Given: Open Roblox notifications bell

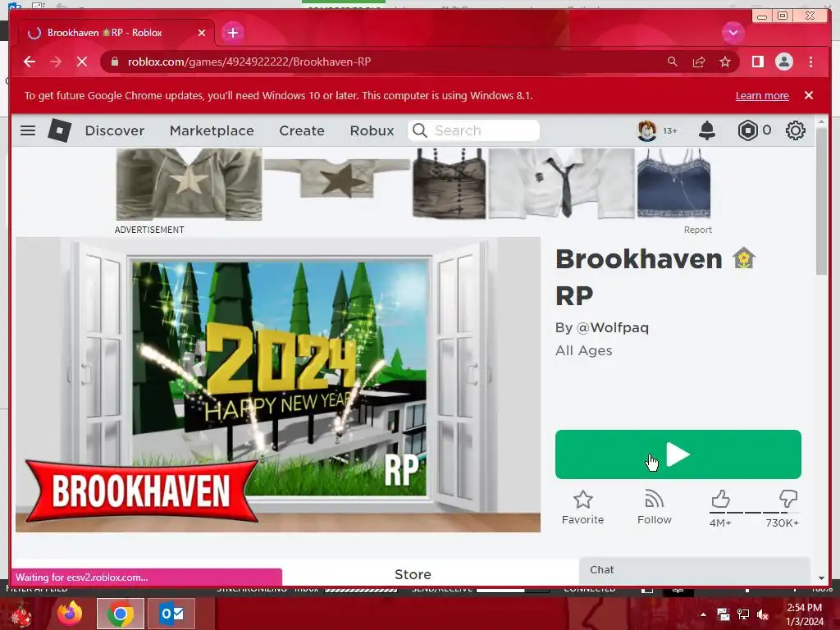Looking at the screenshot, I should pos(707,130).
